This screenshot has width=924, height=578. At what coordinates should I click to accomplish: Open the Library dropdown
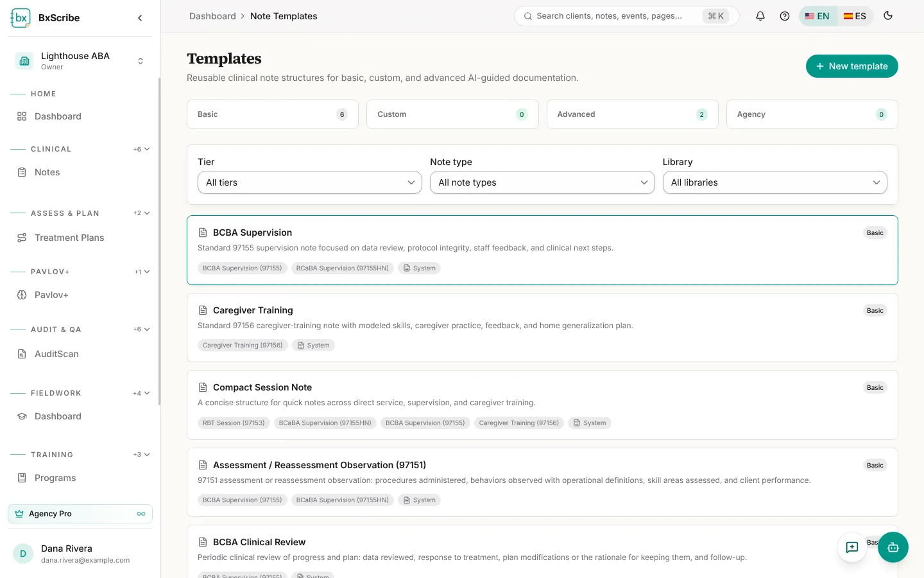coord(775,182)
